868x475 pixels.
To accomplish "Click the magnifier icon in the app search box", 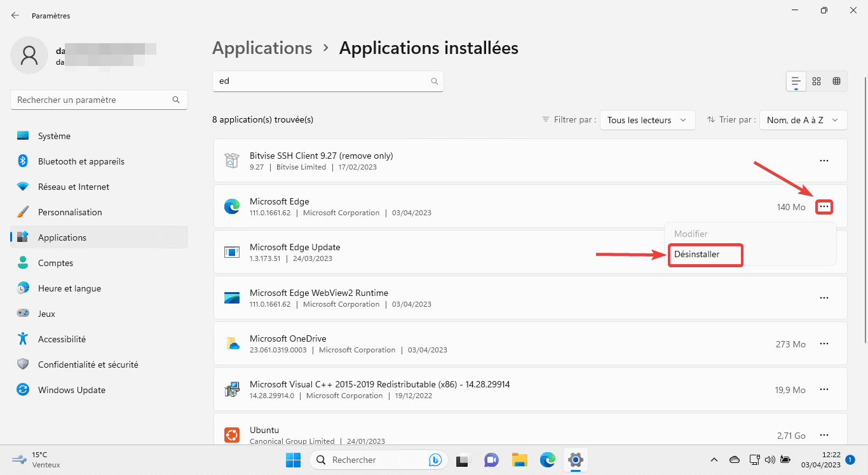I will pyautogui.click(x=435, y=81).
